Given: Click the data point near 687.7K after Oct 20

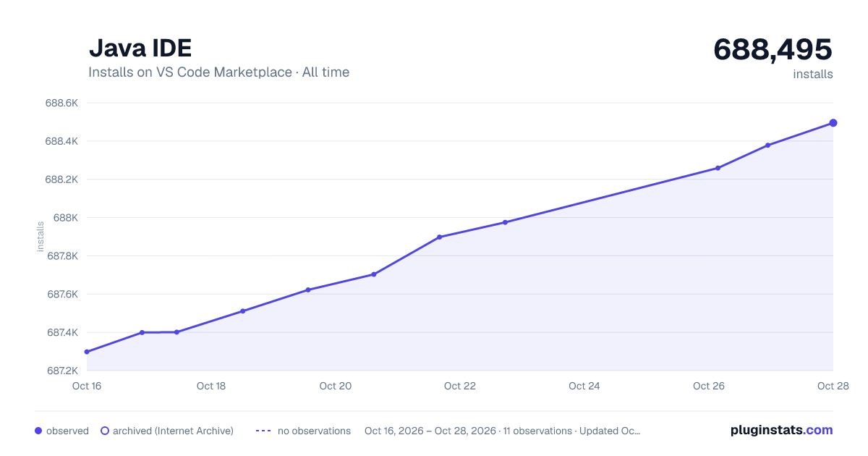Looking at the screenshot, I should (374, 274).
